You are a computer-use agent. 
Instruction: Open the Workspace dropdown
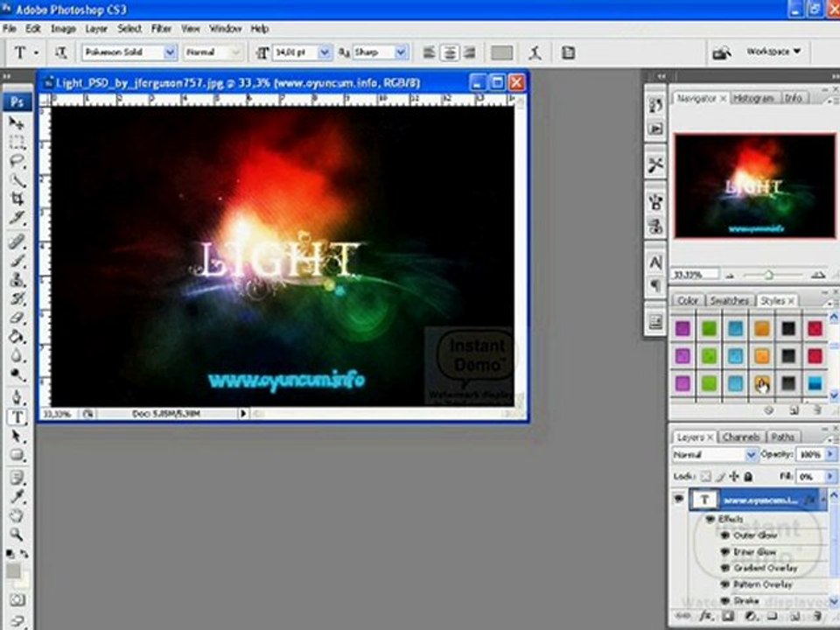773,52
